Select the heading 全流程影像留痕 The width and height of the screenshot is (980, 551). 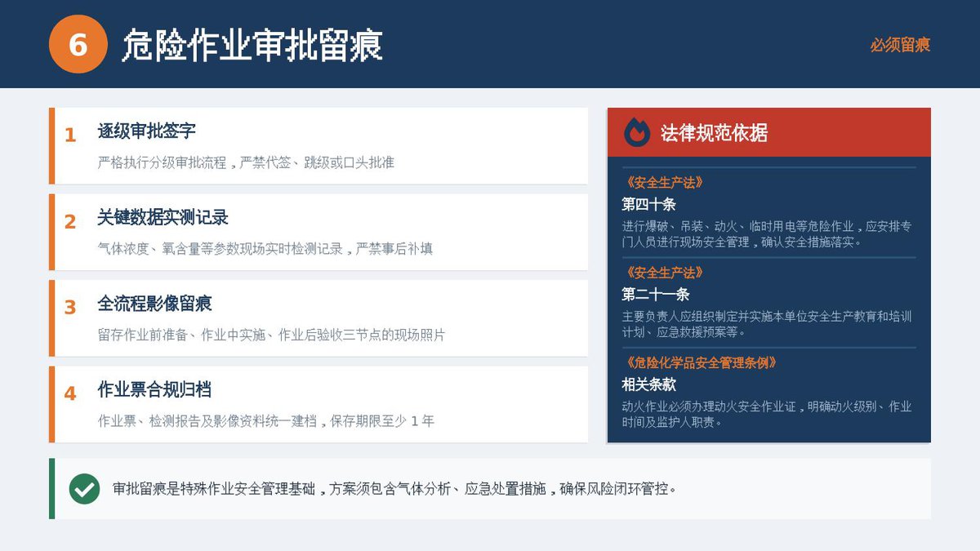point(154,304)
